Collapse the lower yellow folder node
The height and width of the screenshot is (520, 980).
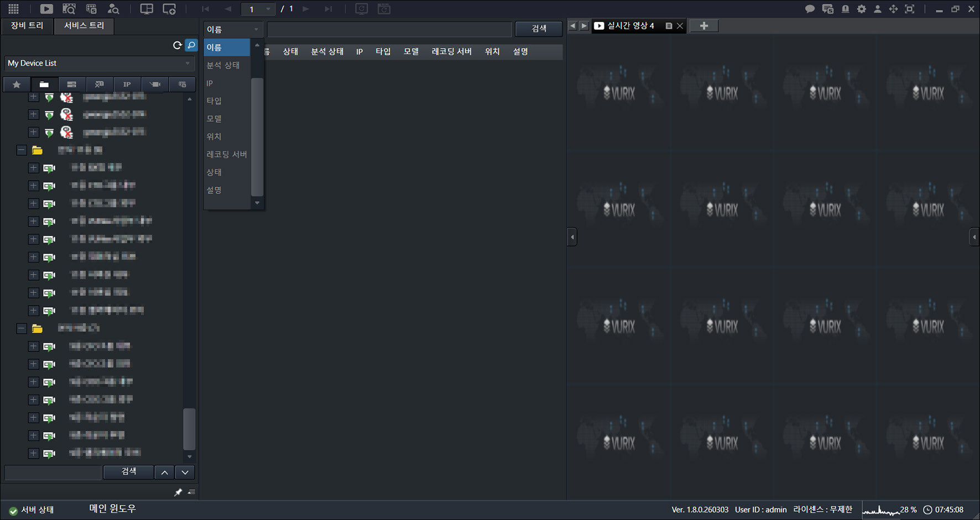(22, 329)
